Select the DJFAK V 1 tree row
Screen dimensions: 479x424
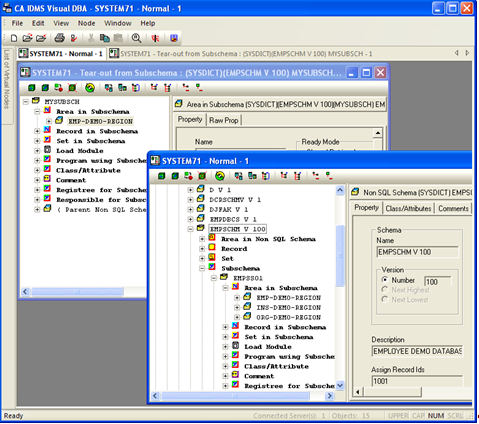229,210
